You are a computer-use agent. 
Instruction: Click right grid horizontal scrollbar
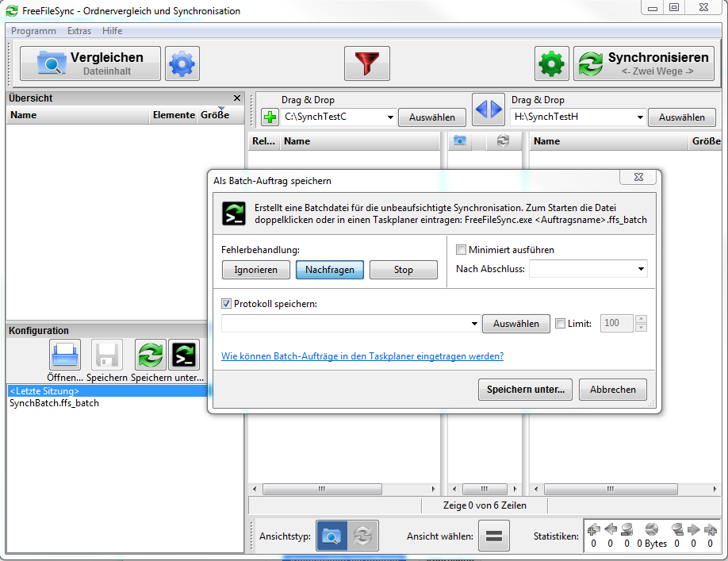click(x=611, y=489)
